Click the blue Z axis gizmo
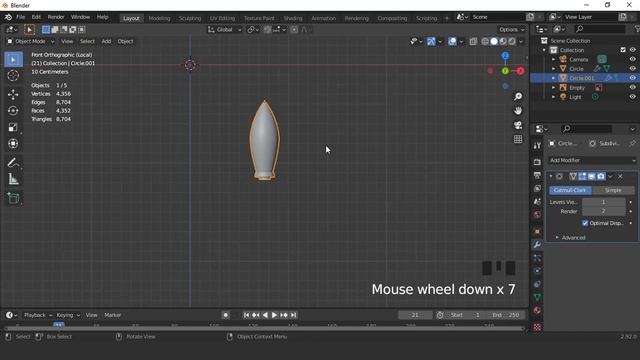 tap(505, 56)
